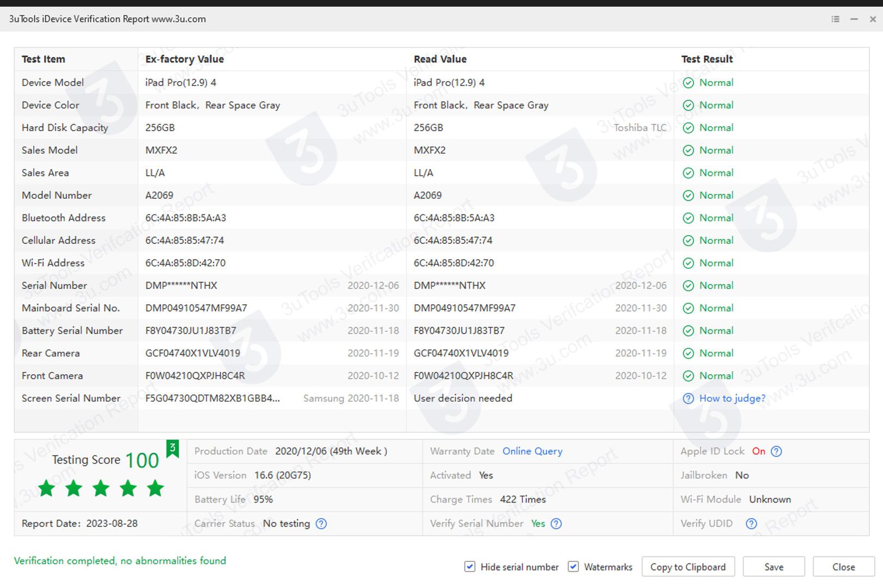Open the Warranty Date Online Query link
This screenshot has width=883, height=588.
tap(532, 451)
